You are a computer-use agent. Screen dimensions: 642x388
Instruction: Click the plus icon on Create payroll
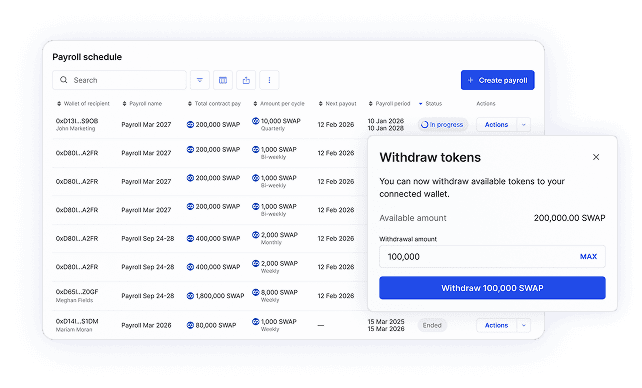coord(470,80)
